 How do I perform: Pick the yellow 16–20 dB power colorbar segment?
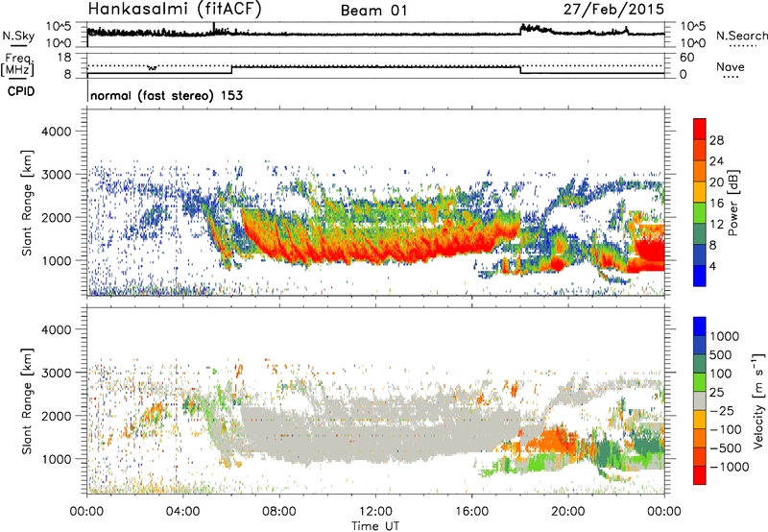click(x=700, y=192)
